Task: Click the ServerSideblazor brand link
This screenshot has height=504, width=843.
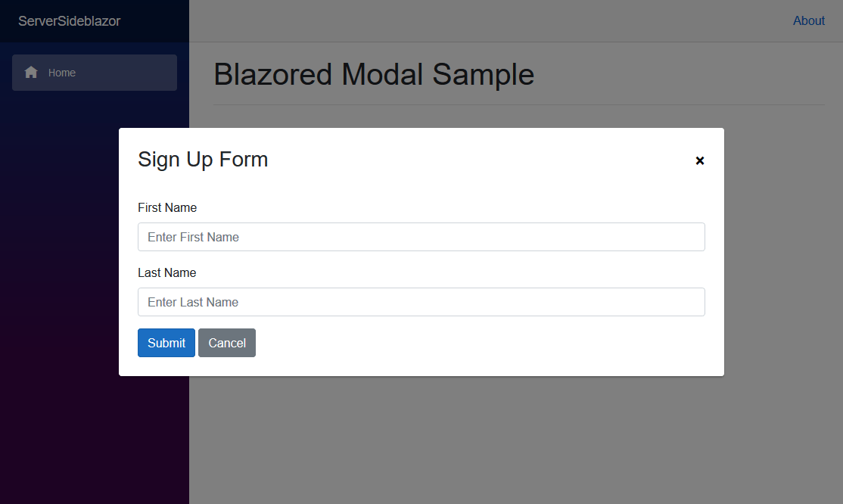Action: (x=70, y=20)
